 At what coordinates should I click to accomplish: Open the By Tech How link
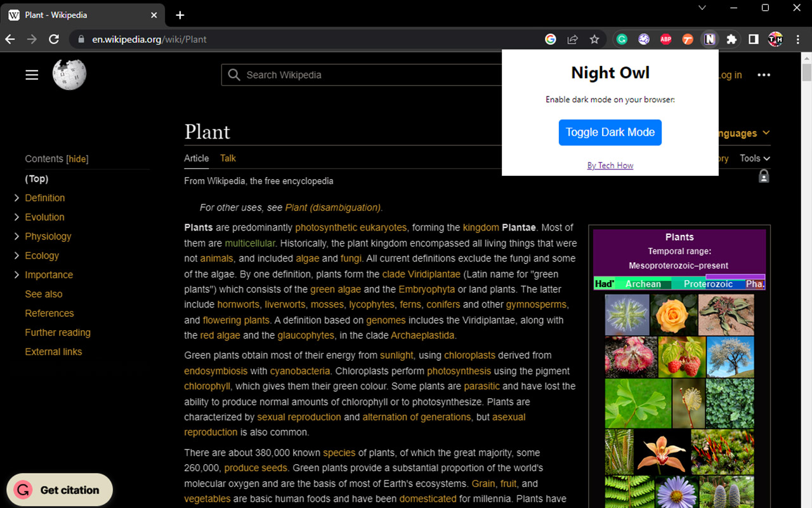610,166
